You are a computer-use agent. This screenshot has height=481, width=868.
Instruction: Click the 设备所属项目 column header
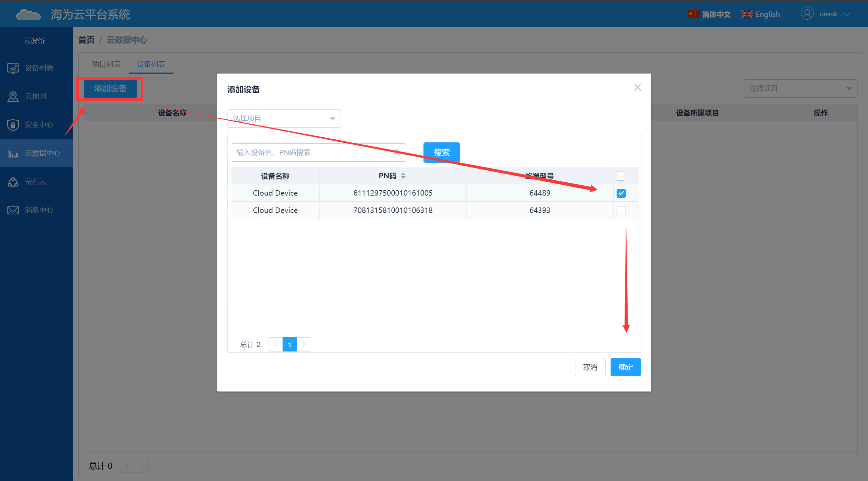[x=697, y=113]
